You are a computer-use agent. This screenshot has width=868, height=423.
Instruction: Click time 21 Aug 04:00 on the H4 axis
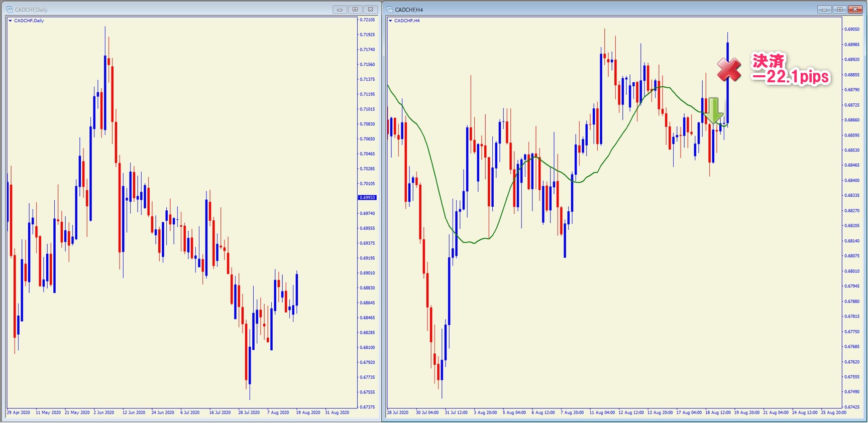pyautogui.click(x=776, y=412)
